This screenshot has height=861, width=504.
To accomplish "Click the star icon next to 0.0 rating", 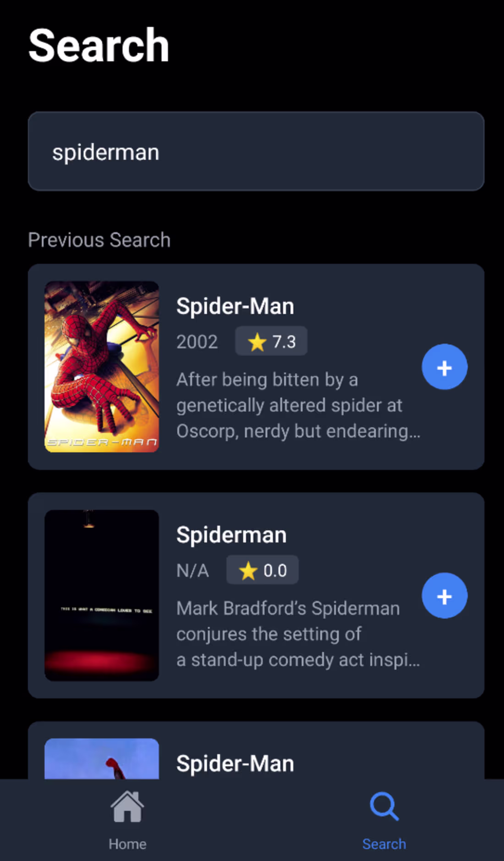I will pos(249,570).
